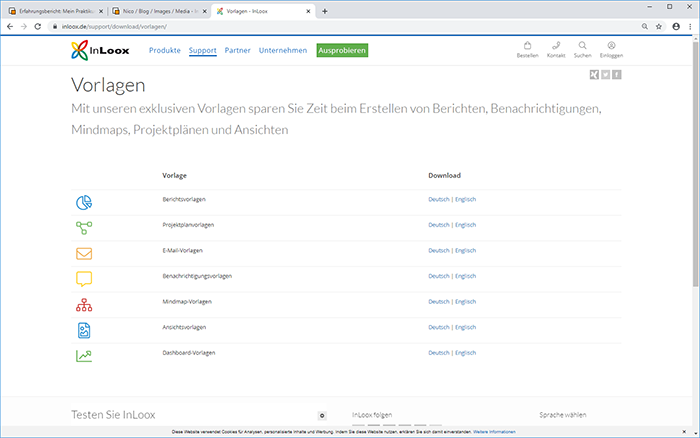Download Dashboard-Vorlagen in Englisch
700x438 pixels.
[x=466, y=353]
